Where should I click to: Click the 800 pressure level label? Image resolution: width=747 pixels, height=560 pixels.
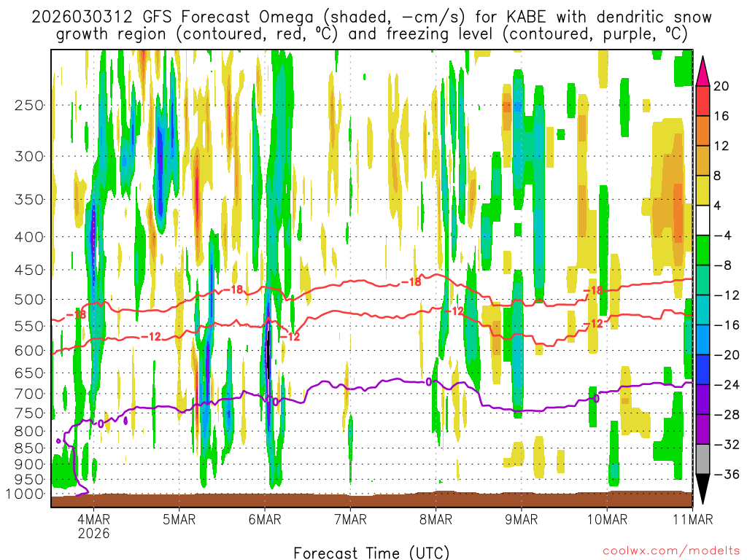point(29,432)
